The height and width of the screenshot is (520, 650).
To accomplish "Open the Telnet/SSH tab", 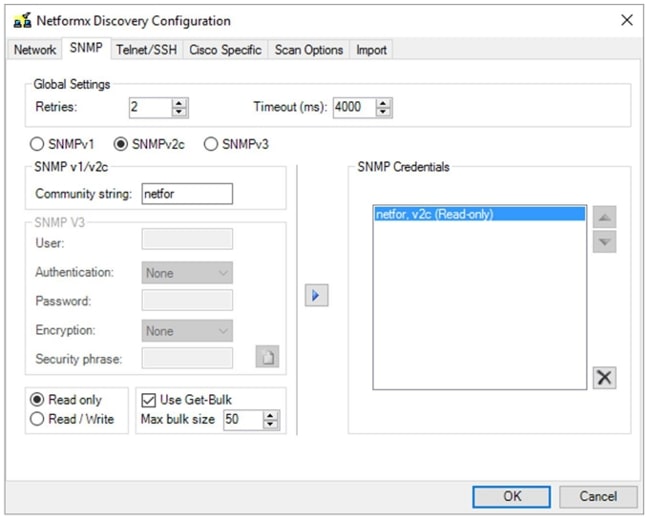I will click(x=147, y=50).
